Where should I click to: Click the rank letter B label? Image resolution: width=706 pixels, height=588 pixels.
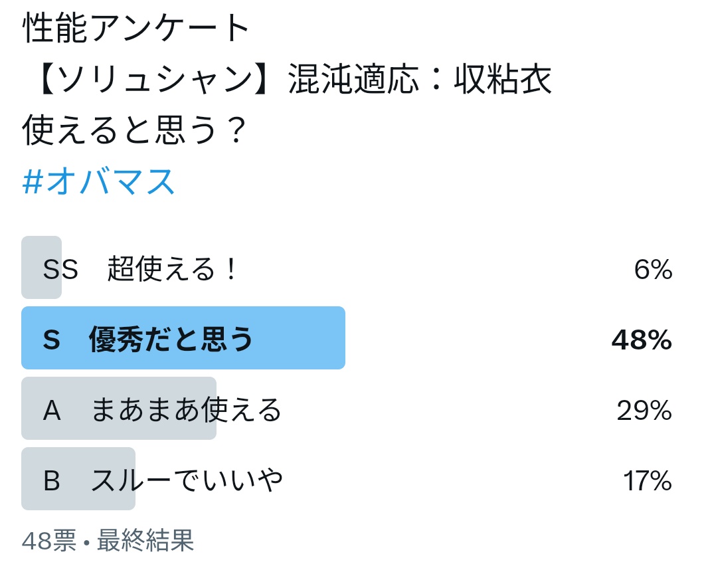[52, 481]
